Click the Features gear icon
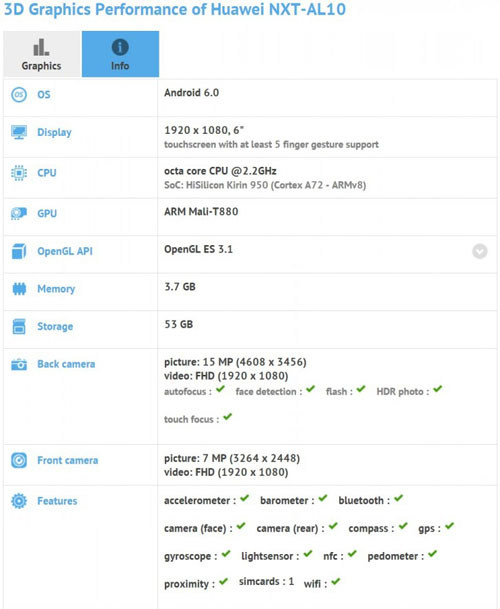500x609 pixels. (19, 501)
